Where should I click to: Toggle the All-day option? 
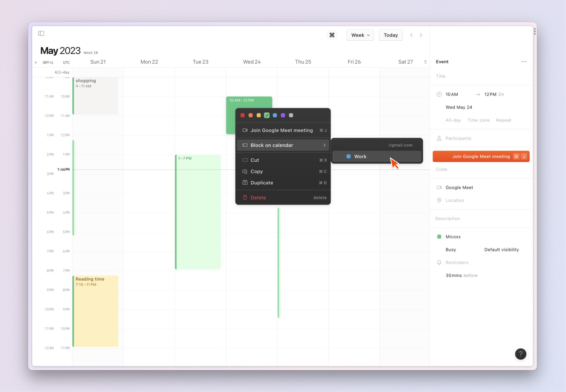pyautogui.click(x=453, y=120)
